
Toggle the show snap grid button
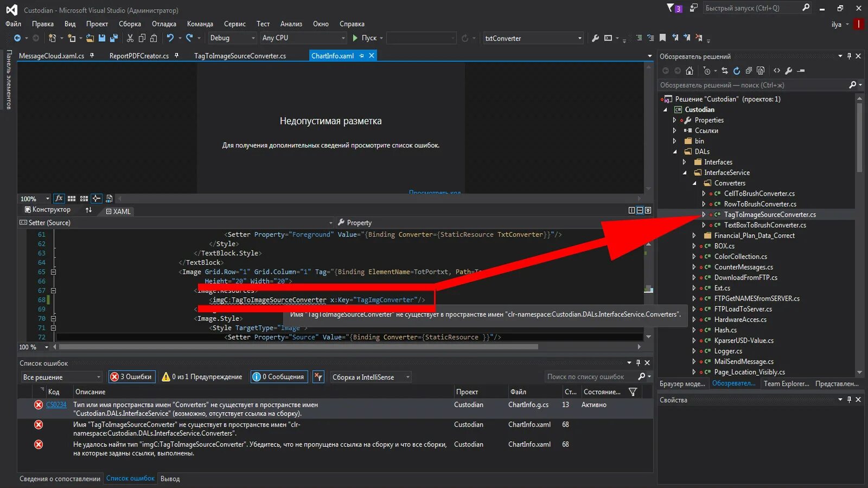(x=72, y=198)
